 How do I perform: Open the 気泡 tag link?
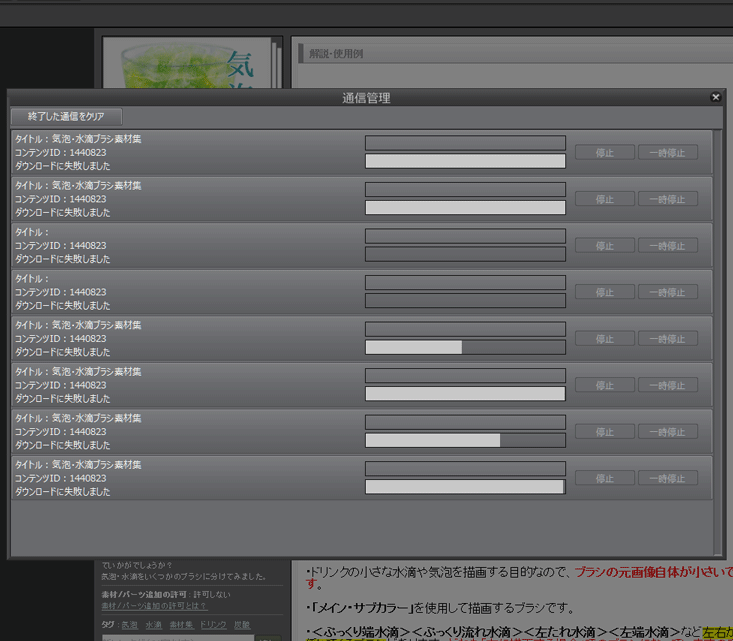click(129, 625)
